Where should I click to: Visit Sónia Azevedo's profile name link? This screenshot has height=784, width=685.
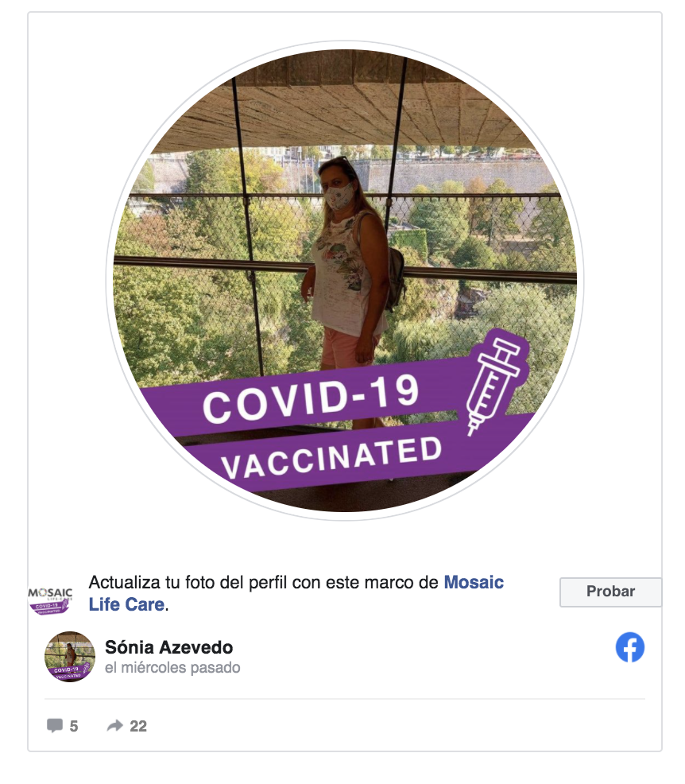click(x=168, y=647)
